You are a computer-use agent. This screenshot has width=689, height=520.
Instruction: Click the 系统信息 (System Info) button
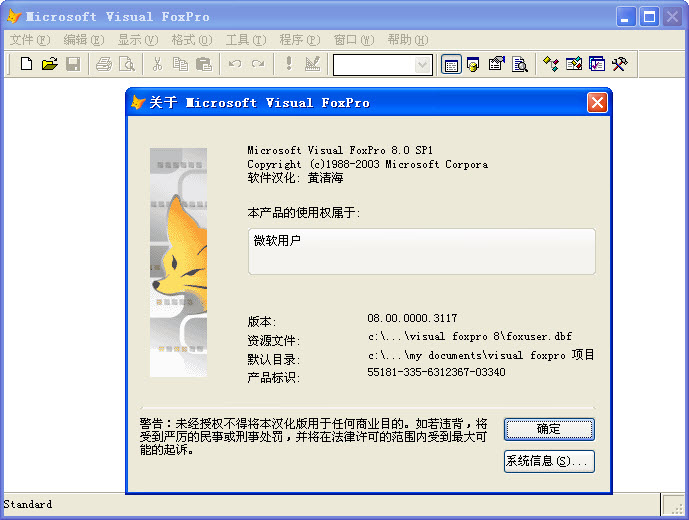549,461
